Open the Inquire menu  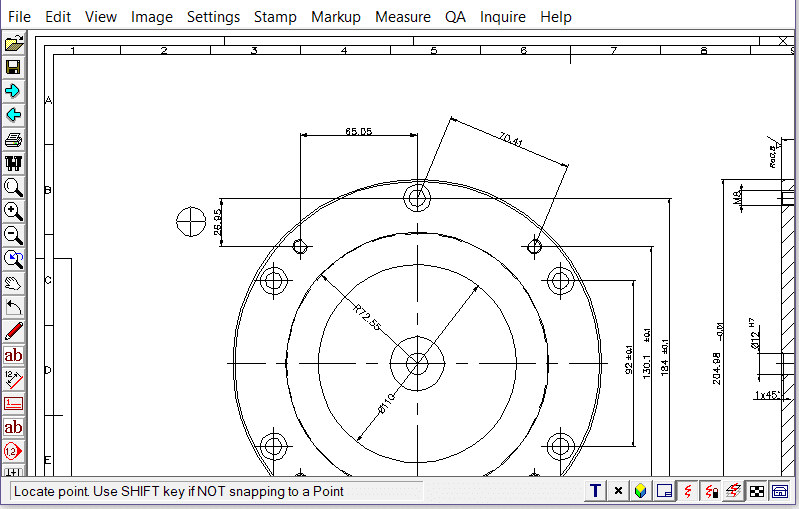click(x=502, y=17)
